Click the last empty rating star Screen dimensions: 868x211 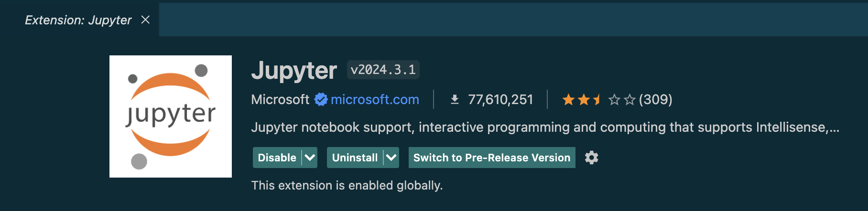(x=629, y=99)
